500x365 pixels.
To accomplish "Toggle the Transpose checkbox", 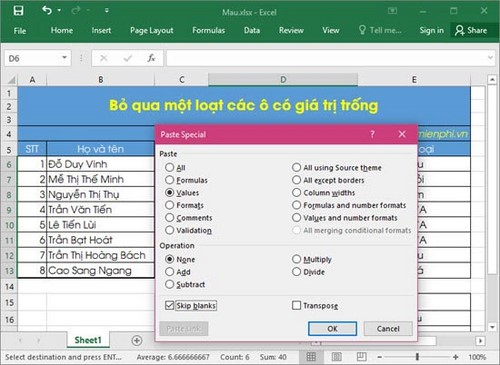I will (x=296, y=305).
